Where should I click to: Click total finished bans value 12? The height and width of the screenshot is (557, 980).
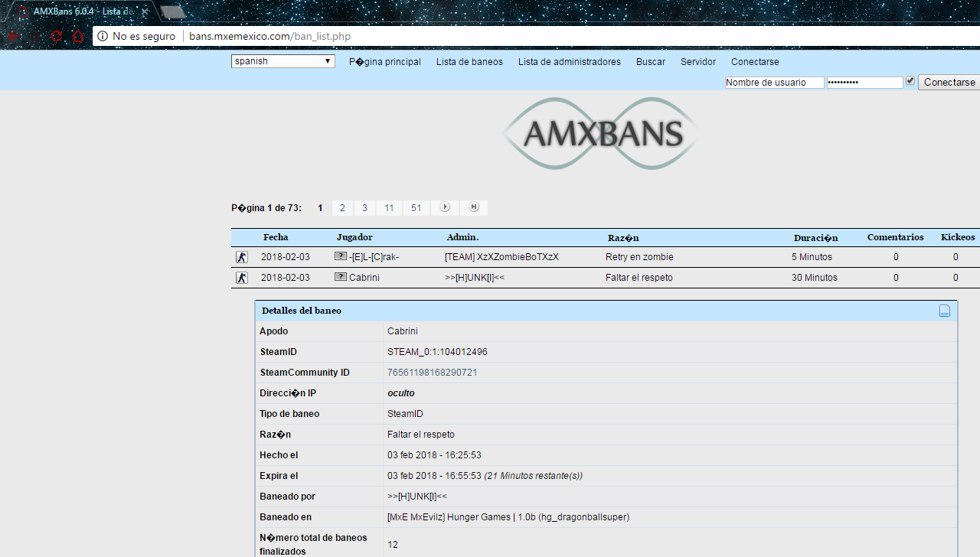[393, 545]
